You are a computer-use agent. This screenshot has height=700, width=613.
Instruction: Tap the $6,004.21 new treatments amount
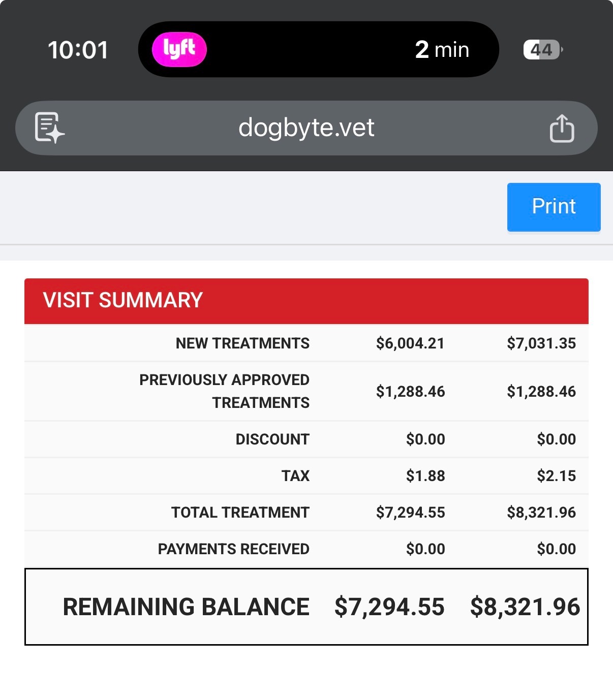410,343
